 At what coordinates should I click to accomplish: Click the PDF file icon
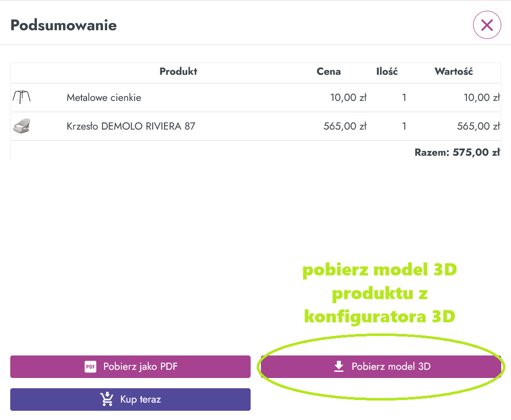click(90, 367)
